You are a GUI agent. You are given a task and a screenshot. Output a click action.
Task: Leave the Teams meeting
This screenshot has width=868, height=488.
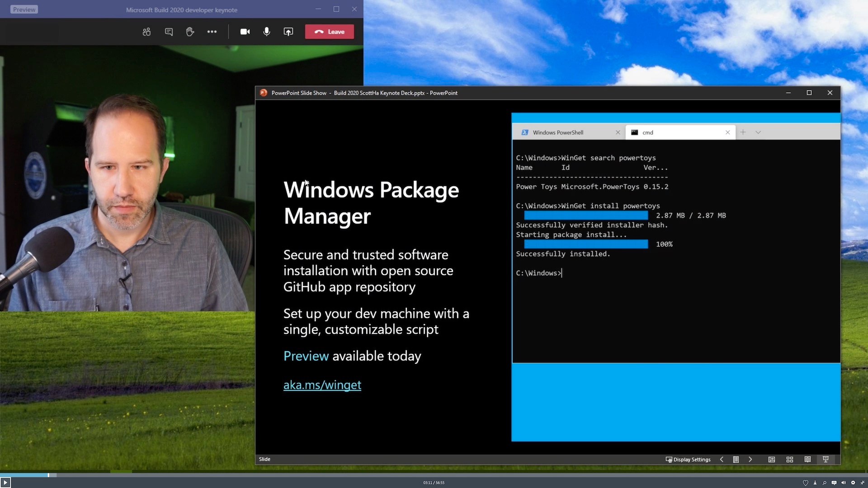(x=329, y=32)
